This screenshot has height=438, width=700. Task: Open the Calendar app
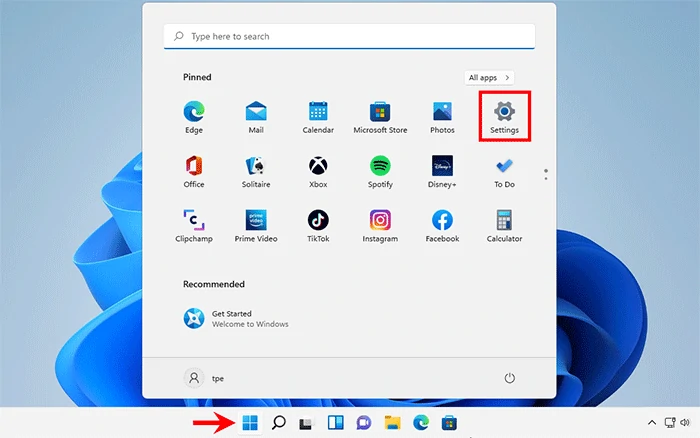(x=318, y=117)
